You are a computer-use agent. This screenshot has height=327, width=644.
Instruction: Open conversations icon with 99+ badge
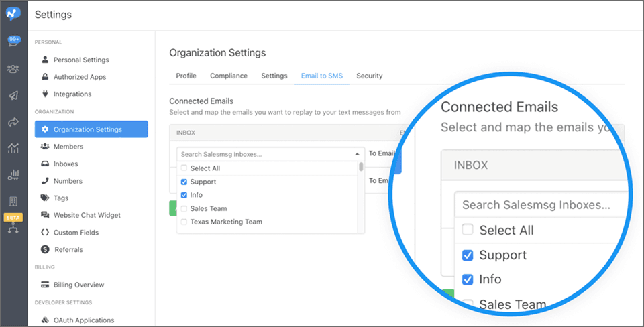tap(13, 42)
